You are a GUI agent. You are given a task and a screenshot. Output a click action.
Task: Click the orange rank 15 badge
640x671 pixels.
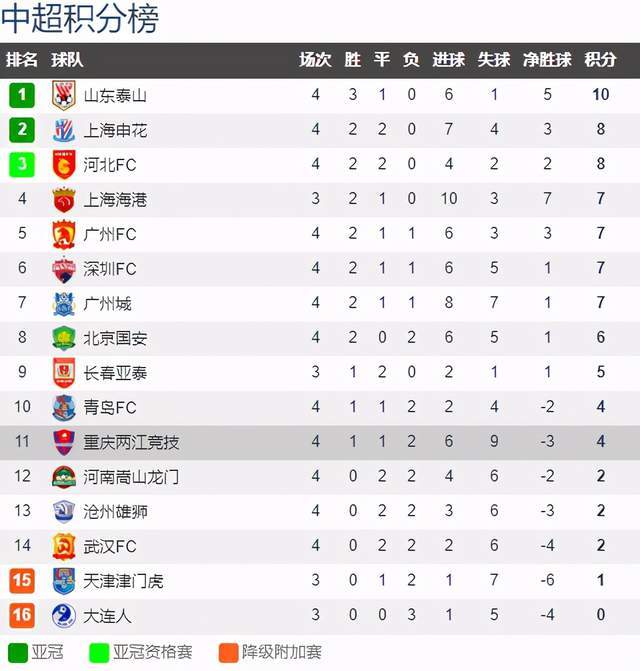(22, 581)
